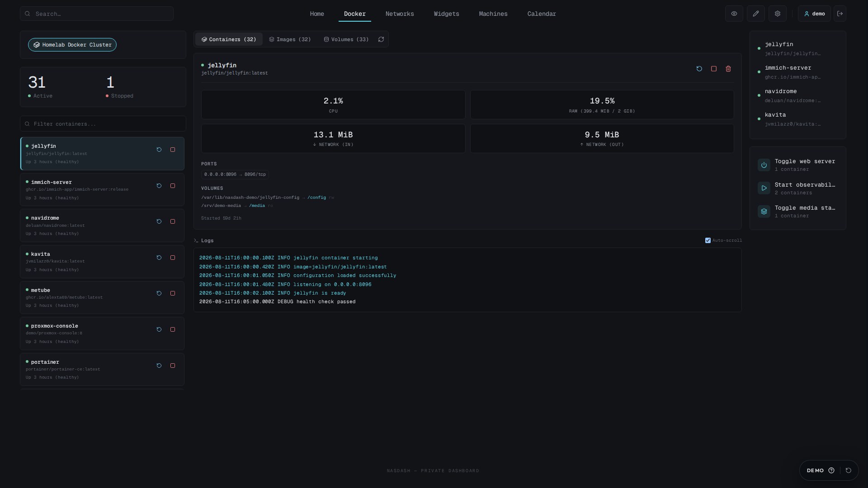Switch to the Machines tab

(493, 14)
